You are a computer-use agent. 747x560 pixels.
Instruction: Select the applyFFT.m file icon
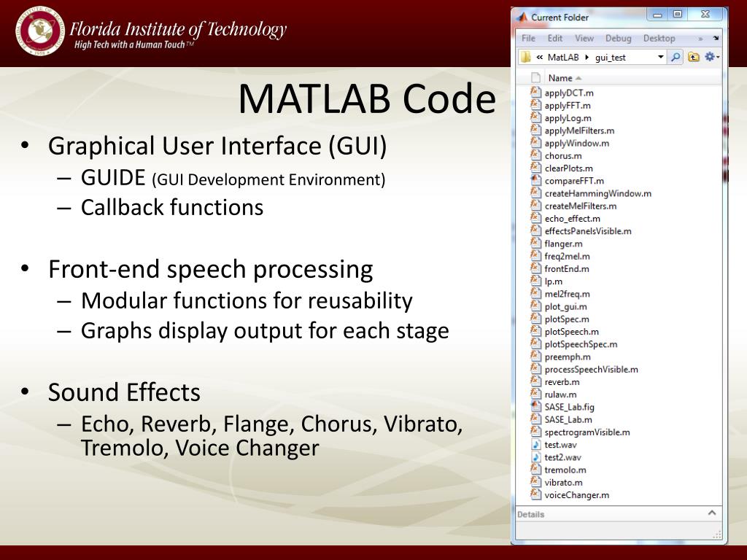click(x=536, y=104)
